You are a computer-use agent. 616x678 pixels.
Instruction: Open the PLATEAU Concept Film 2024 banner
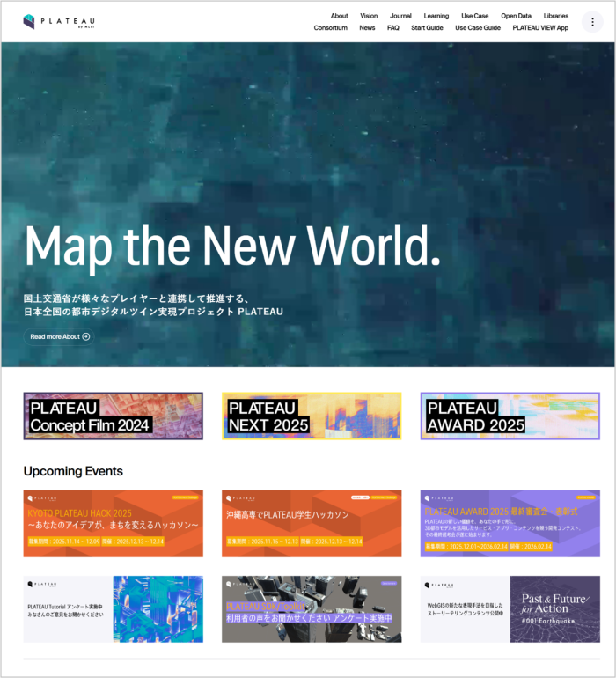pyautogui.click(x=113, y=416)
